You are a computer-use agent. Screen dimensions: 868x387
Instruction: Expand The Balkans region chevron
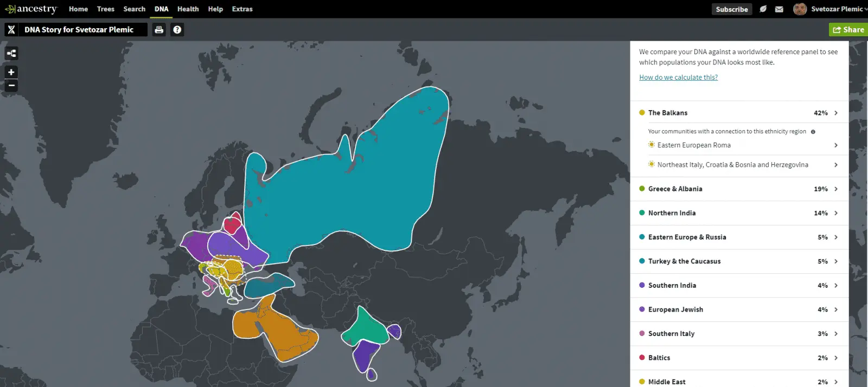(836, 113)
